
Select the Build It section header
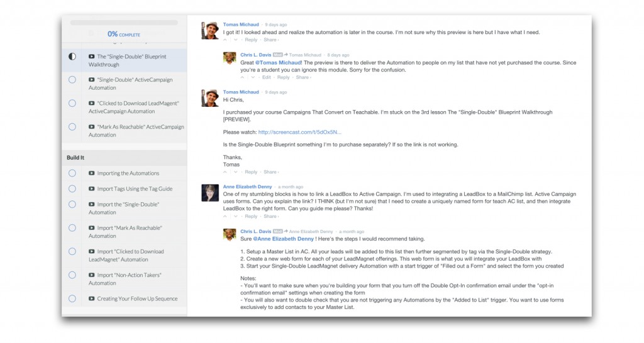125,158
